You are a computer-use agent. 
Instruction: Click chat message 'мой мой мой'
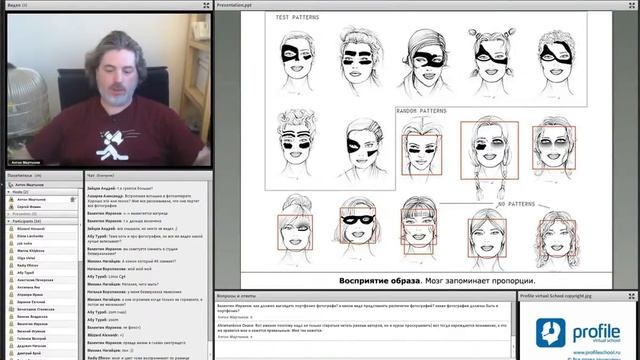coord(119,269)
